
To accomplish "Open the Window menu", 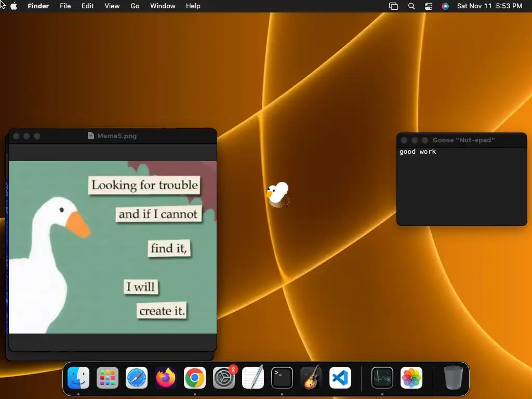I will [163, 6].
